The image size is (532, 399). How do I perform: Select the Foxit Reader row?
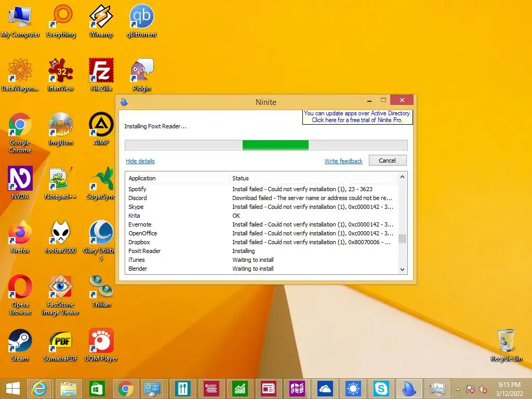[x=262, y=251]
